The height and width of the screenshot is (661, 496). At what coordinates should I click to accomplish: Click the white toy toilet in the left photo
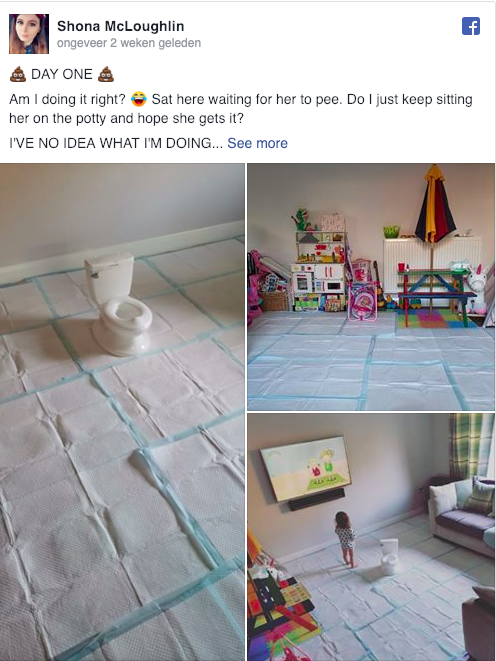point(118,304)
